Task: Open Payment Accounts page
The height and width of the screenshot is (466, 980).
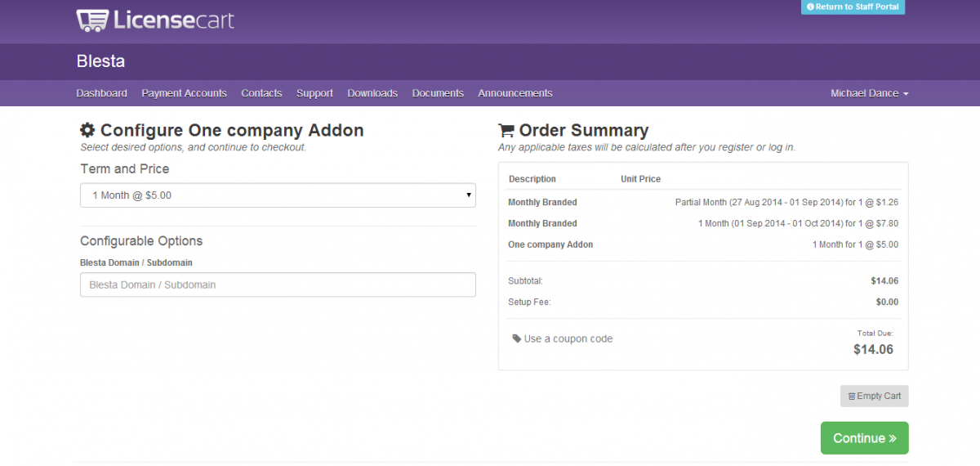Action: point(184,93)
